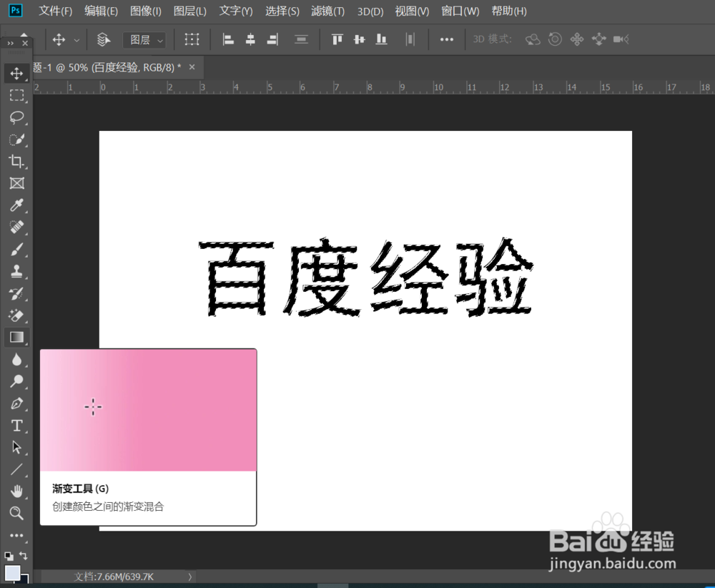Select the 3D slide mode icon

[x=598, y=39]
